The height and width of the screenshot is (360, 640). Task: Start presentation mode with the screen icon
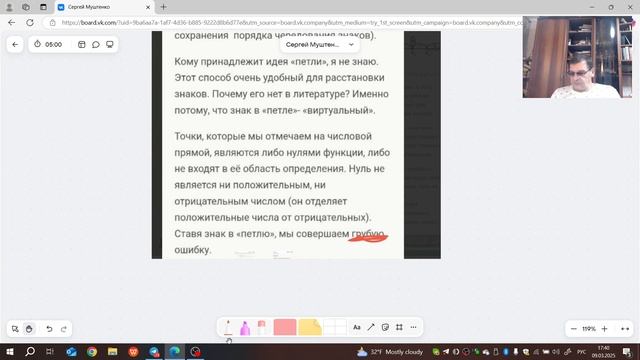pos(110,44)
